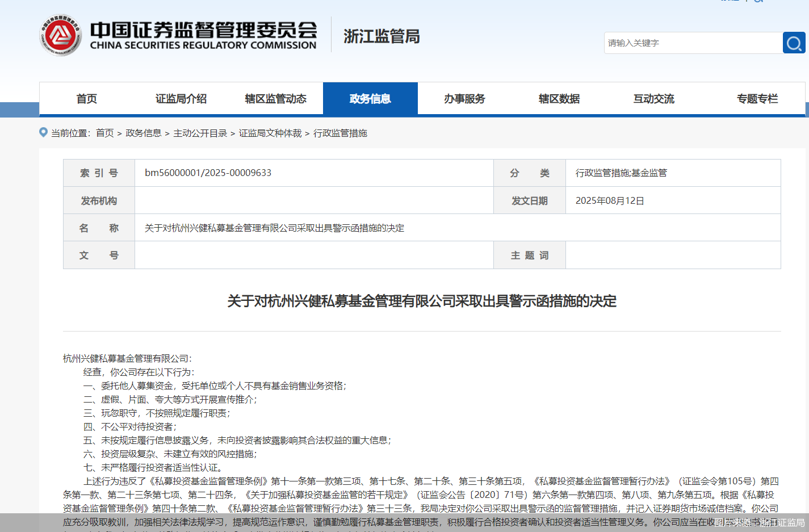The width and height of the screenshot is (809, 532).
Task: Open the 行政监管措施 breadcrumb link
Action: click(x=341, y=133)
